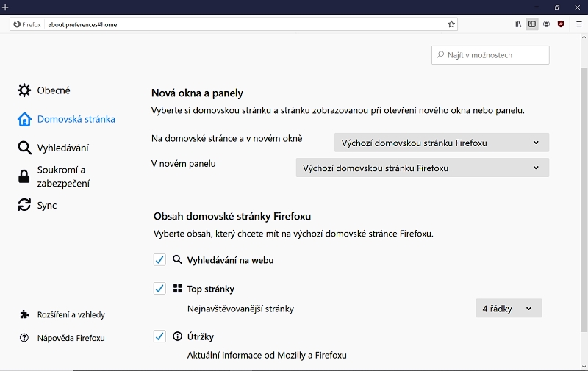Restore down the browser window
Screen dimensions: 588x371
(x=557, y=7)
